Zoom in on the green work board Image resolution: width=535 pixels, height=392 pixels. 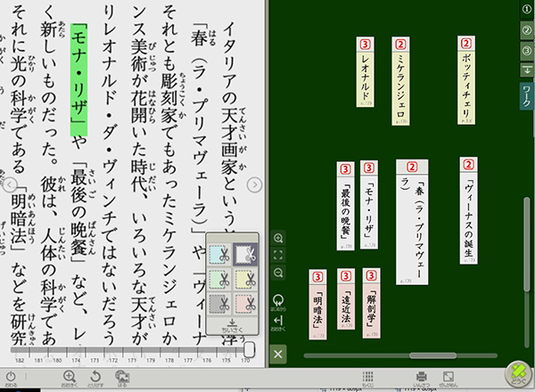click(278, 238)
